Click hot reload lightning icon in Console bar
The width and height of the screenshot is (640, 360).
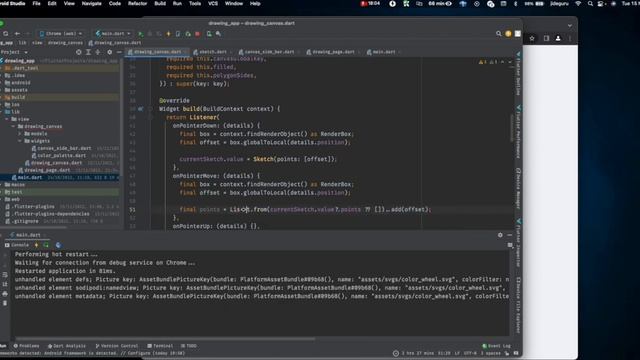tap(36, 245)
